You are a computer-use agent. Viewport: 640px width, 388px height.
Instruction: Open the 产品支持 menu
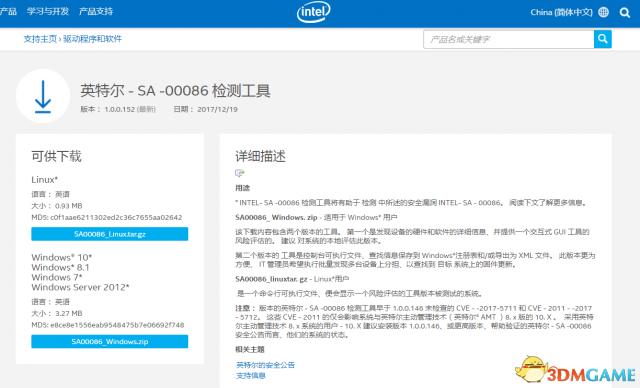tap(96, 11)
